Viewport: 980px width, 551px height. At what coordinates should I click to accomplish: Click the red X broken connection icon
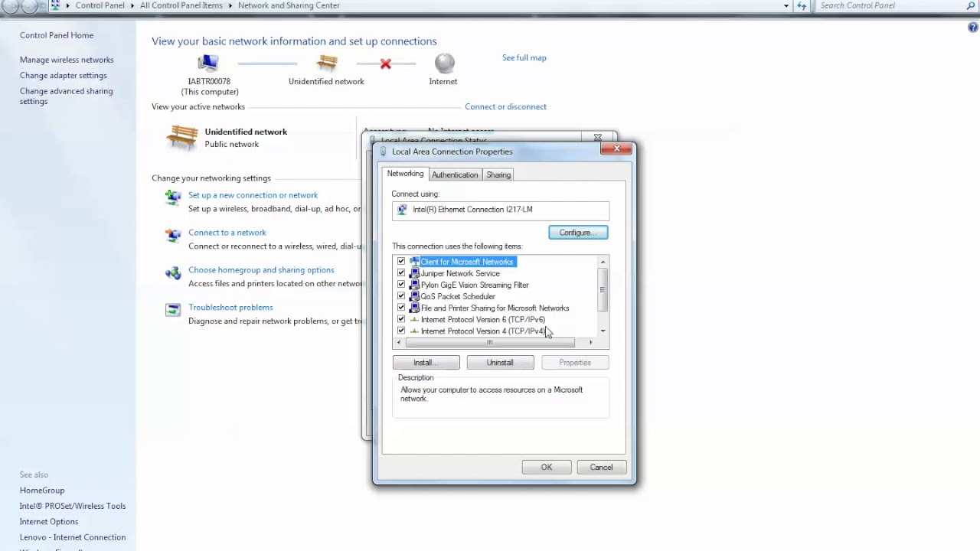pyautogui.click(x=386, y=64)
